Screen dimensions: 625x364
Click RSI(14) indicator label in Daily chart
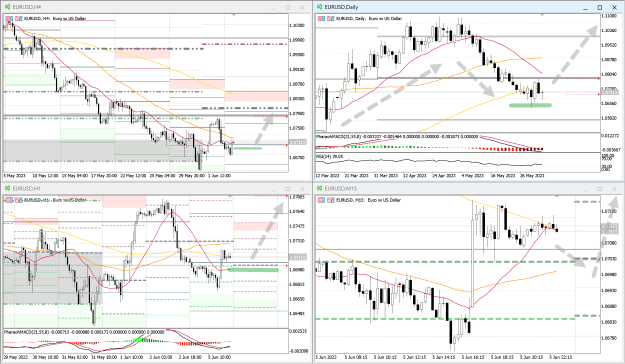point(329,156)
